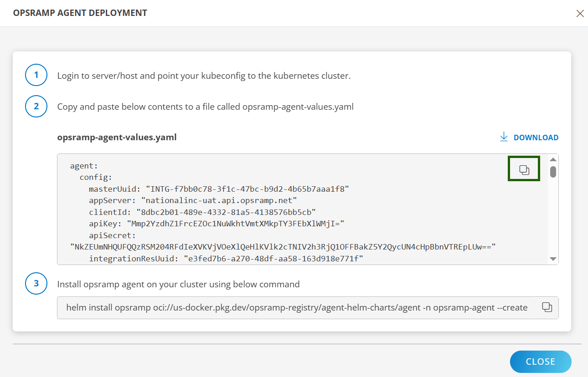Screen dimensions: 588x377
Task: Click the download arrow icon
Action: 504,137
